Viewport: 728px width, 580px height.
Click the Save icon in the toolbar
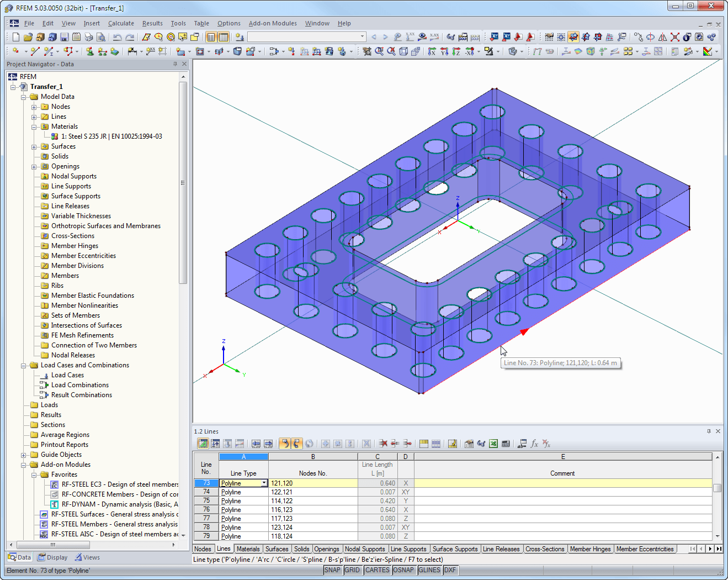tap(65, 37)
